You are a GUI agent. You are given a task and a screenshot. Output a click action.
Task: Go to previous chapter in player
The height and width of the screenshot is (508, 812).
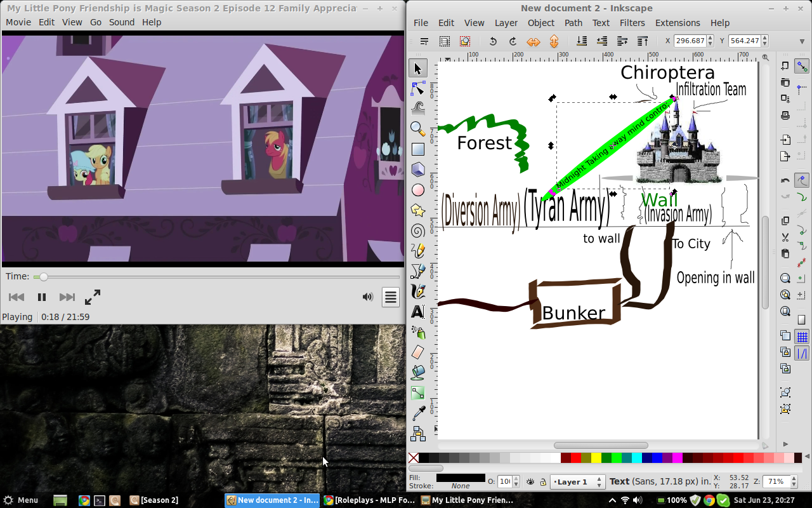[x=16, y=297]
